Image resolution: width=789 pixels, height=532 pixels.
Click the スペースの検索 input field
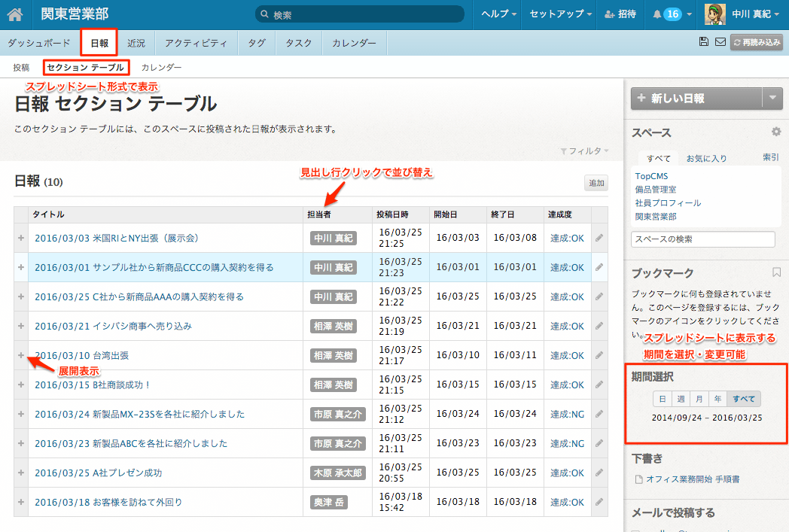(x=702, y=239)
